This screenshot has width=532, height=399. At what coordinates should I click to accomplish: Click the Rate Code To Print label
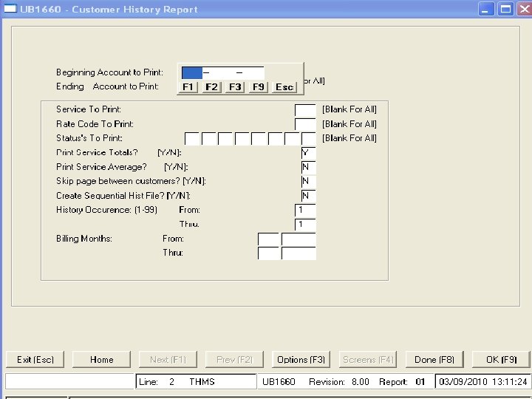(x=95, y=124)
